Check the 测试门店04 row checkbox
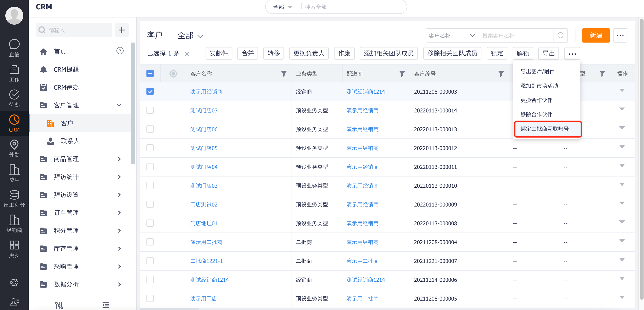 pyautogui.click(x=150, y=167)
